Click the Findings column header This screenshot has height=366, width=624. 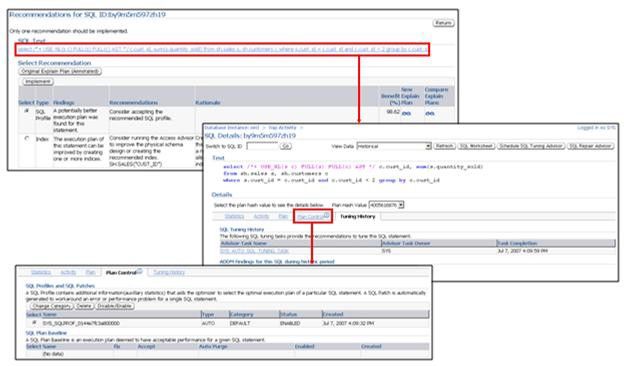pos(64,103)
